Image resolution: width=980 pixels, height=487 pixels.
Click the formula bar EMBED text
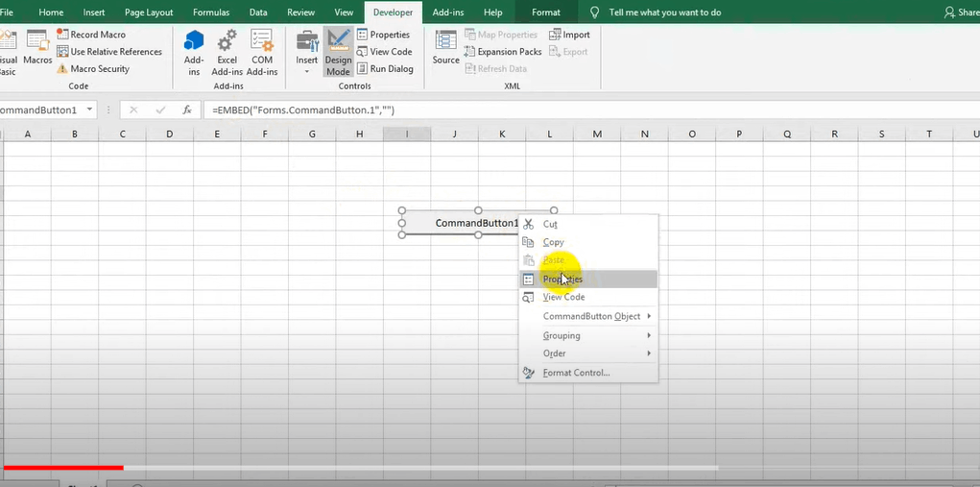[x=303, y=110]
